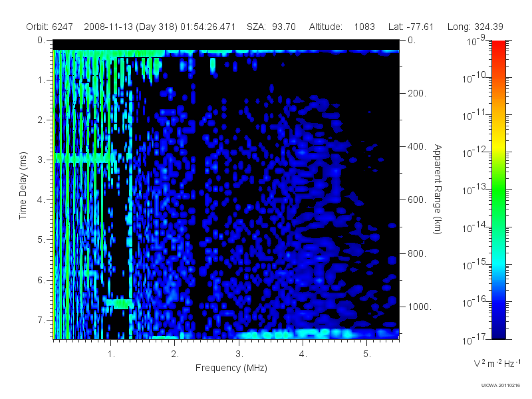
Task: Click the Time Delay (ms) axis title
Action: pos(23,186)
